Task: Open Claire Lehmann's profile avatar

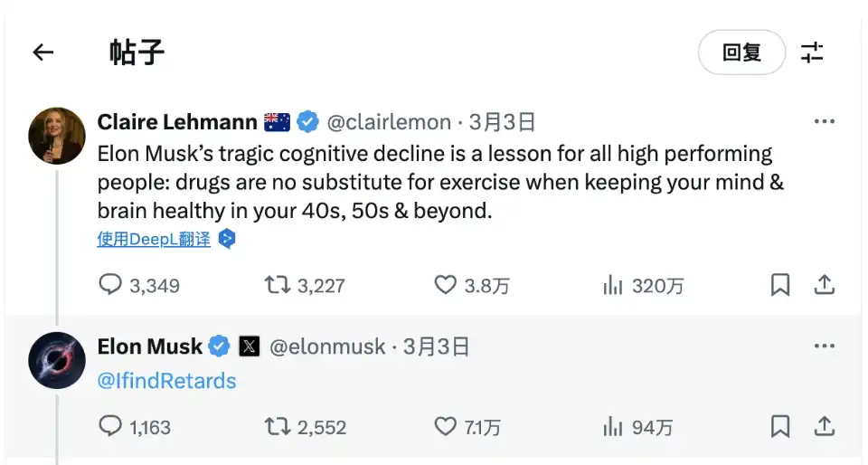Action: pos(57,136)
